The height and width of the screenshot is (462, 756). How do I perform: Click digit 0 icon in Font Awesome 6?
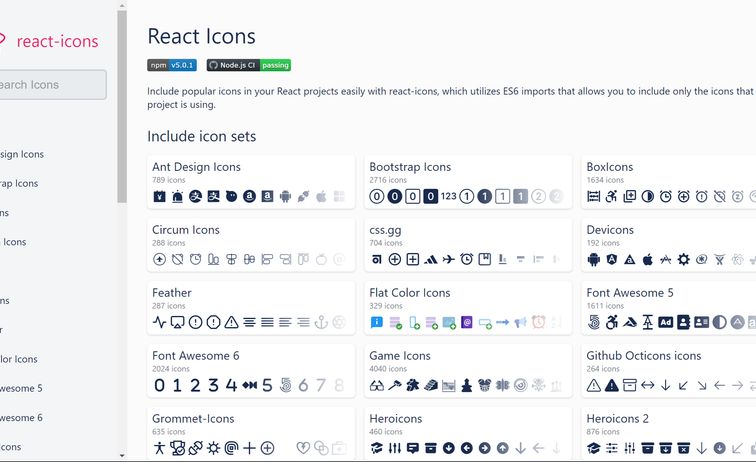point(159,385)
